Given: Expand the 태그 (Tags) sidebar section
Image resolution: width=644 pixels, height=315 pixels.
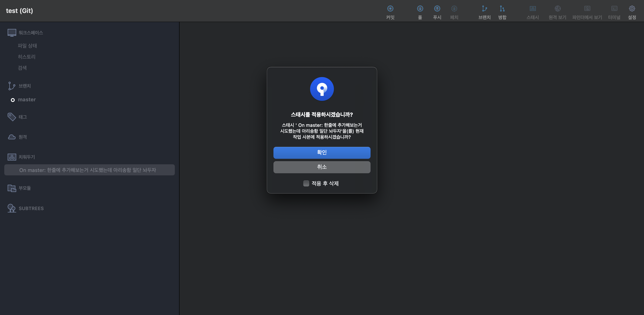Looking at the screenshot, I should tap(23, 117).
